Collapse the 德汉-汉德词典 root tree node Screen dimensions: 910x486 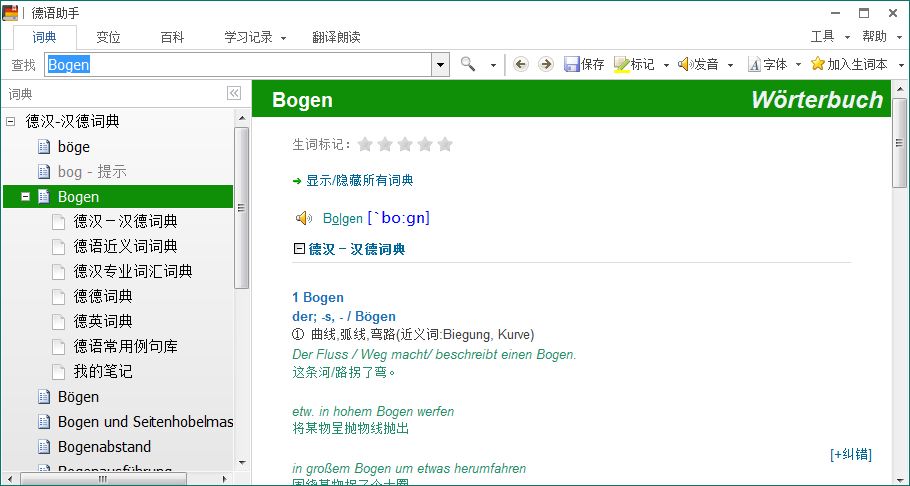(10, 121)
